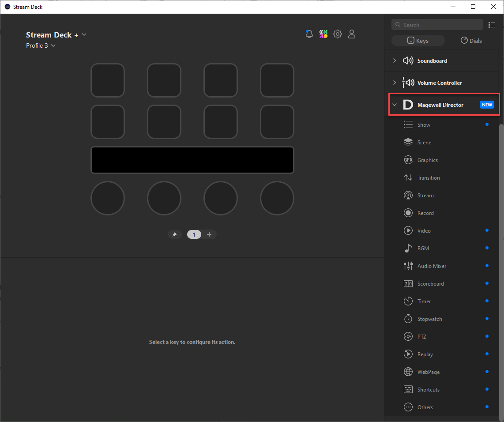Add a new page with plus button
Screen dimensions: 504x422
point(209,235)
